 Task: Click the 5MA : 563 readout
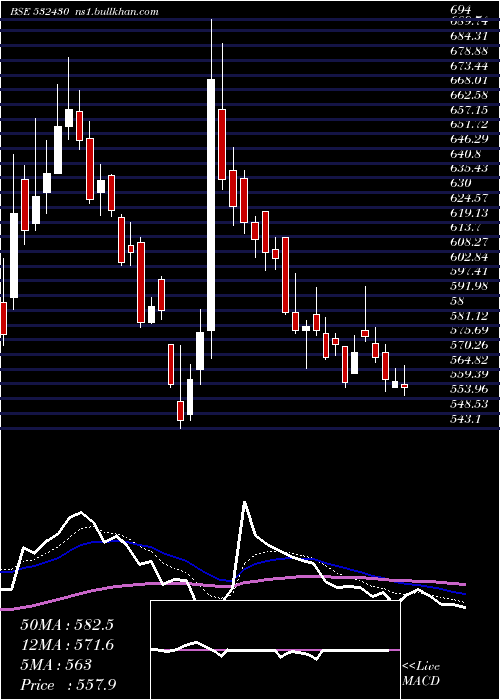pyautogui.click(x=56, y=665)
